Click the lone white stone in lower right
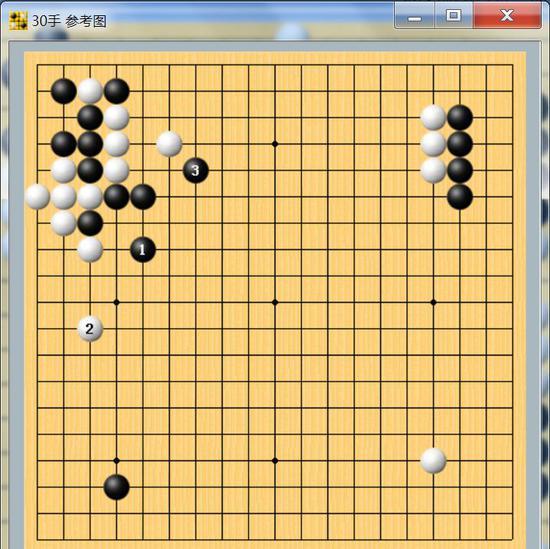Screen dimensions: 550x549 click(433, 461)
